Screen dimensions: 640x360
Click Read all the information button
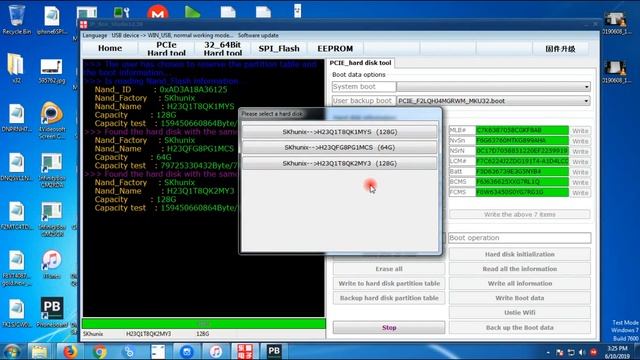(520, 269)
